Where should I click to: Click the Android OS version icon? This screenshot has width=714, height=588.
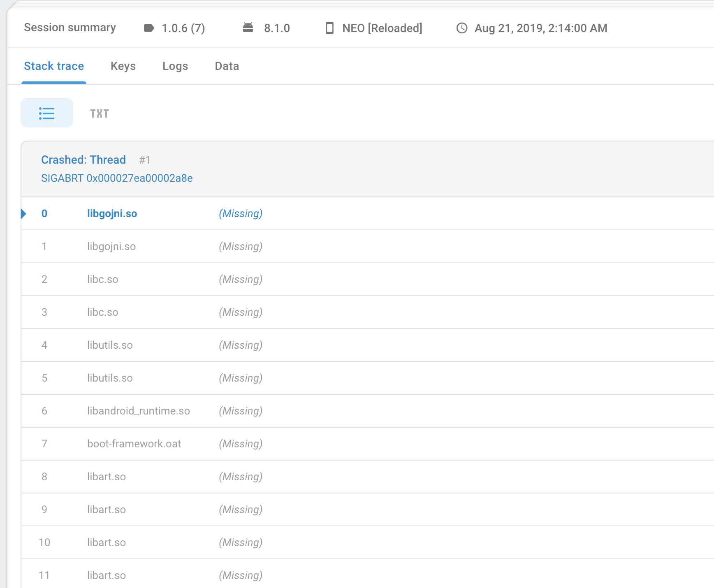tap(248, 28)
